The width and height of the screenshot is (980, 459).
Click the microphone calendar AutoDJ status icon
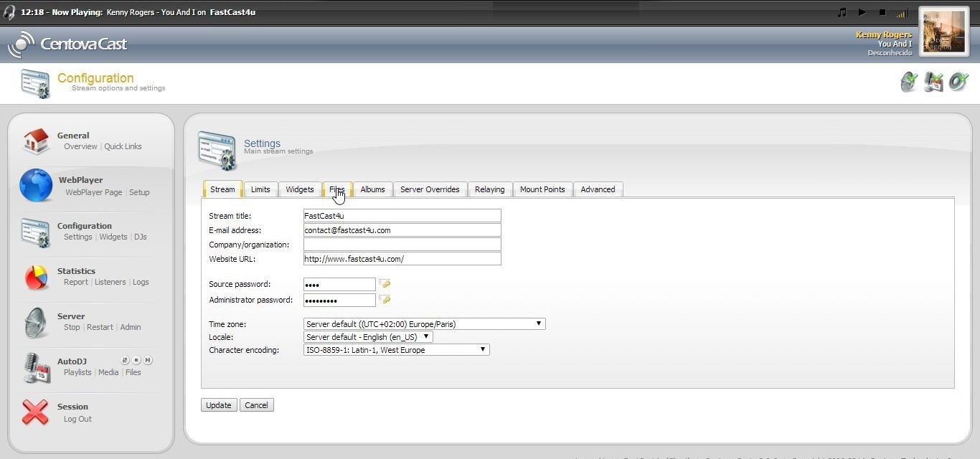click(933, 82)
